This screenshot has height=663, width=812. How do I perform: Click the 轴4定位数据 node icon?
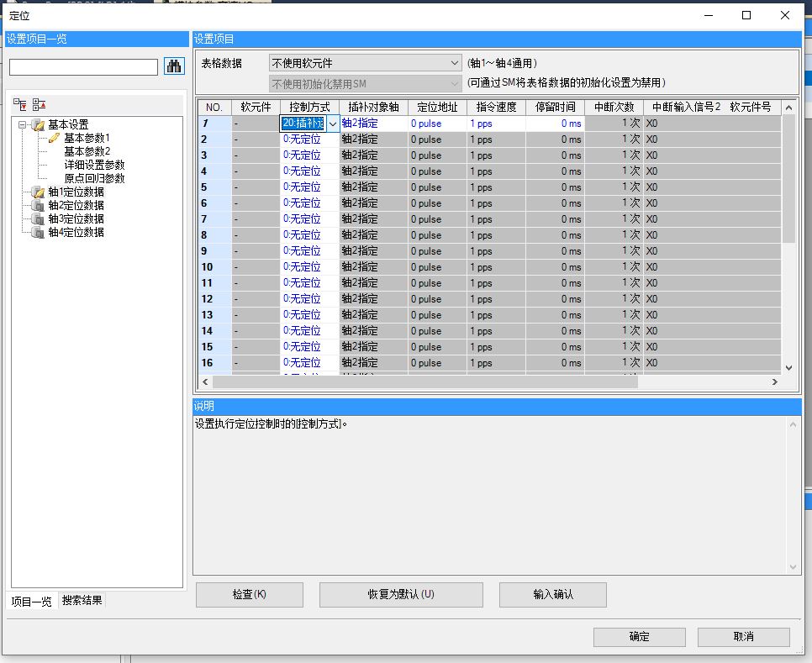click(x=38, y=232)
